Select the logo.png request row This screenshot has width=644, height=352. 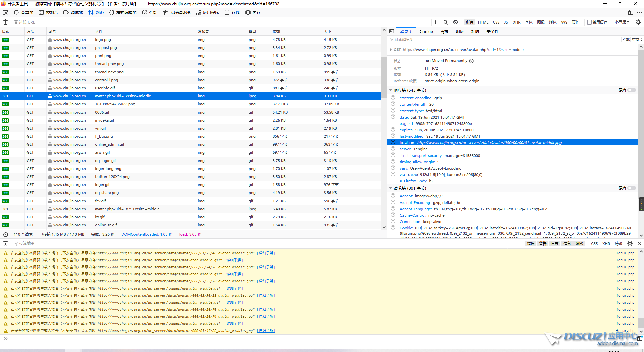tap(191, 40)
